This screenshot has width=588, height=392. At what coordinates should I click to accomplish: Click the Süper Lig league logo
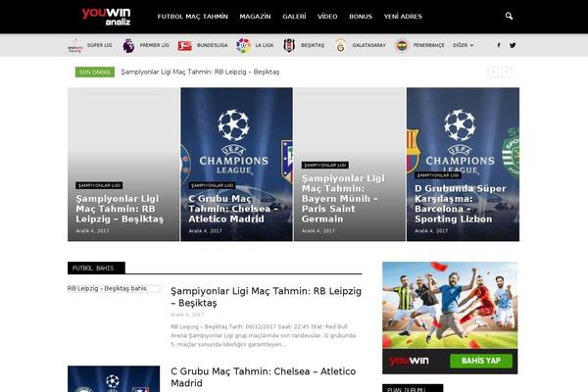coord(75,45)
